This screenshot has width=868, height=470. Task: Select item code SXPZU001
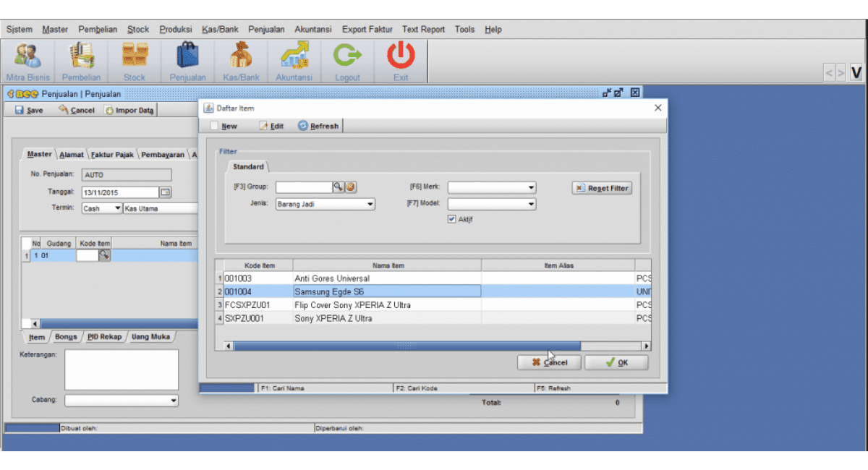258,318
